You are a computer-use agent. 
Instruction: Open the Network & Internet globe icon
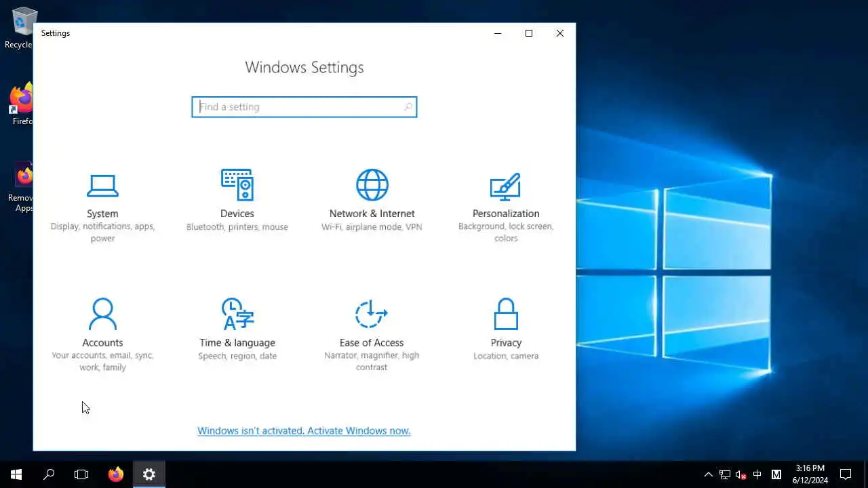tap(372, 184)
